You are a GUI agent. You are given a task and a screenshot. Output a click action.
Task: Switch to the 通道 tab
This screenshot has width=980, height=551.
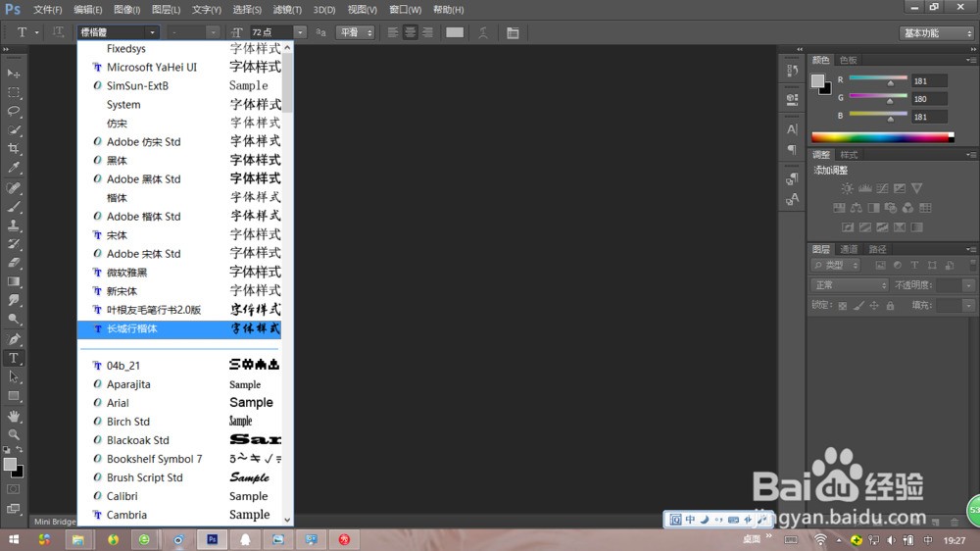pos(849,249)
